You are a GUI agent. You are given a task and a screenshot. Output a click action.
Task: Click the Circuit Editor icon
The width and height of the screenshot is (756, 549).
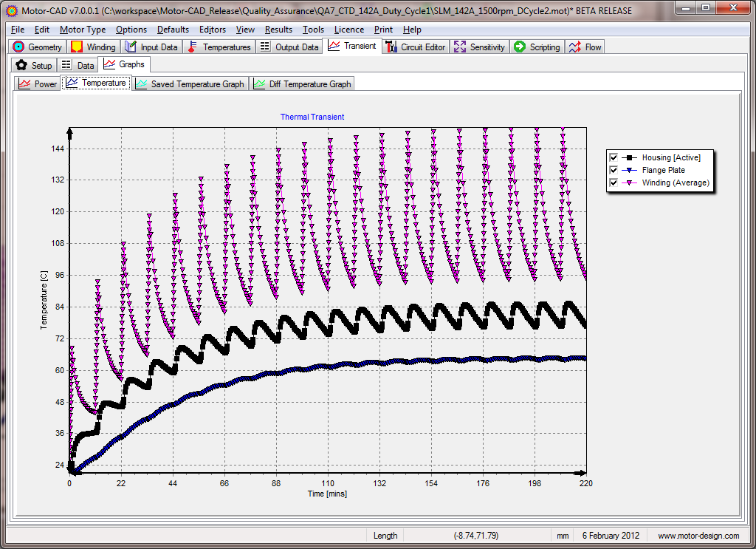391,47
